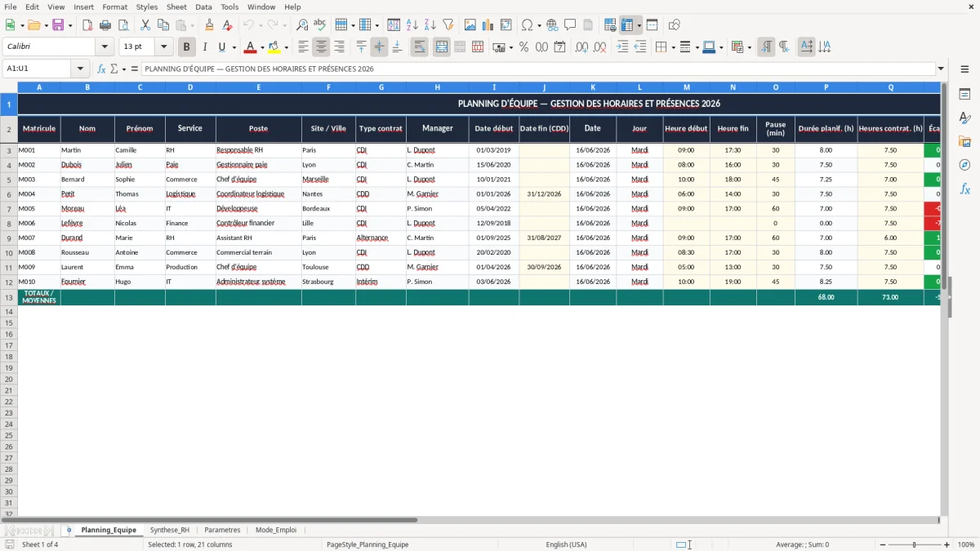Open the Data menu
980x551 pixels.
point(203,7)
